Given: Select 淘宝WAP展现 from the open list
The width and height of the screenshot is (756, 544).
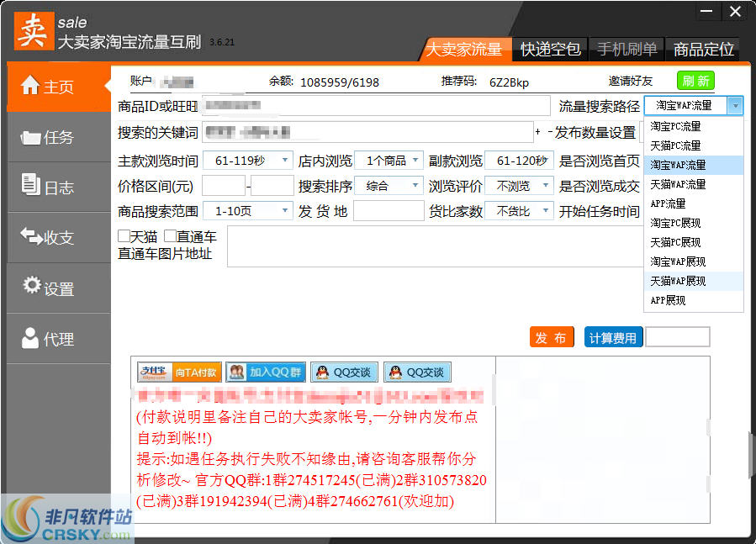Looking at the screenshot, I should coord(694,261).
